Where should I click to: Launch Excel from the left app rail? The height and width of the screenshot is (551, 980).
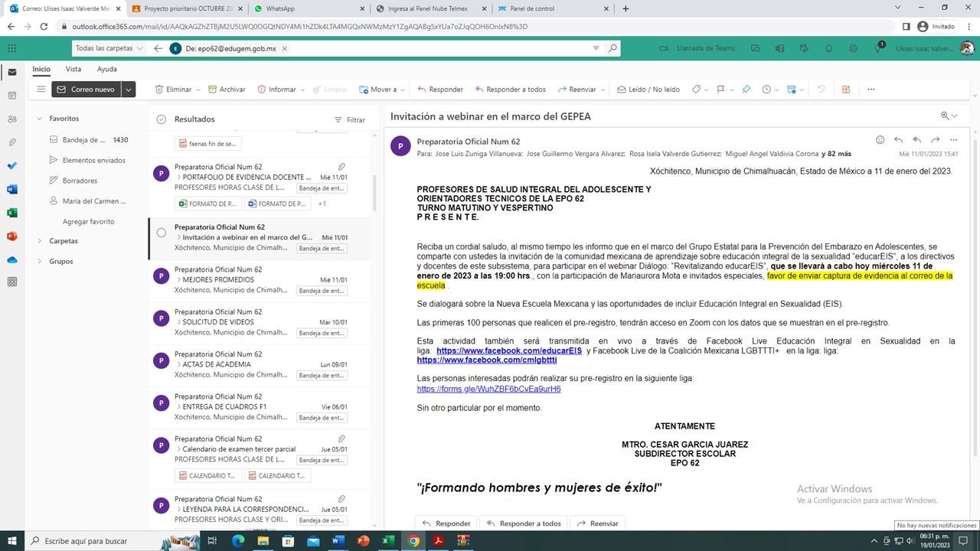(11, 213)
